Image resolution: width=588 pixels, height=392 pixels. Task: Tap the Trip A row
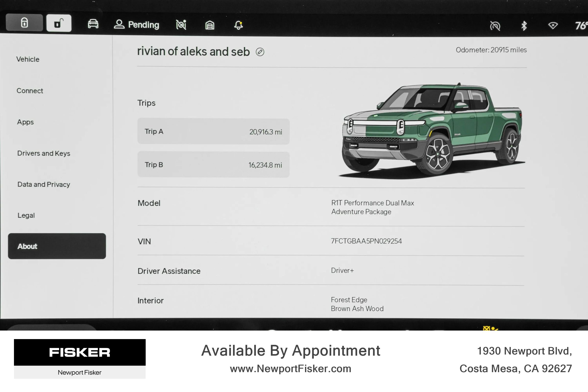click(213, 131)
